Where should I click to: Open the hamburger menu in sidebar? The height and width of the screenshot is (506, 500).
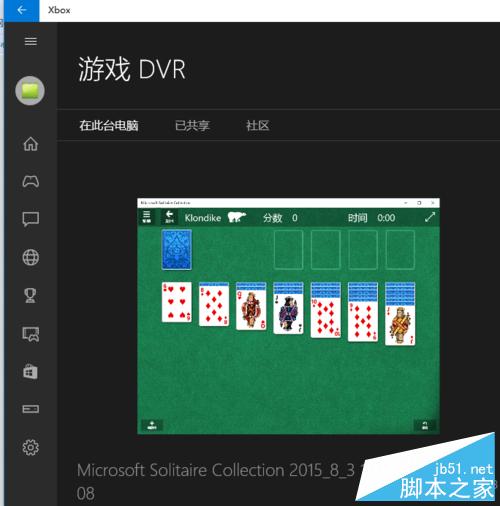point(31,41)
